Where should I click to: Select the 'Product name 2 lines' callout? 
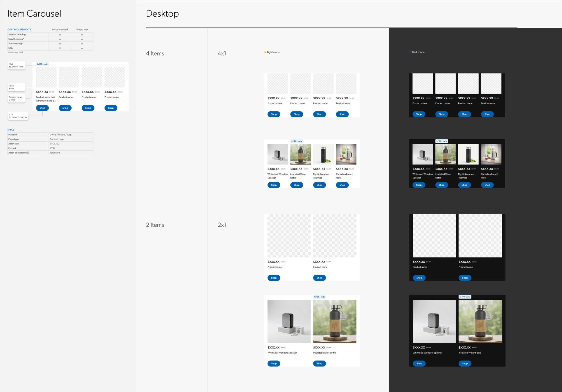(16, 98)
